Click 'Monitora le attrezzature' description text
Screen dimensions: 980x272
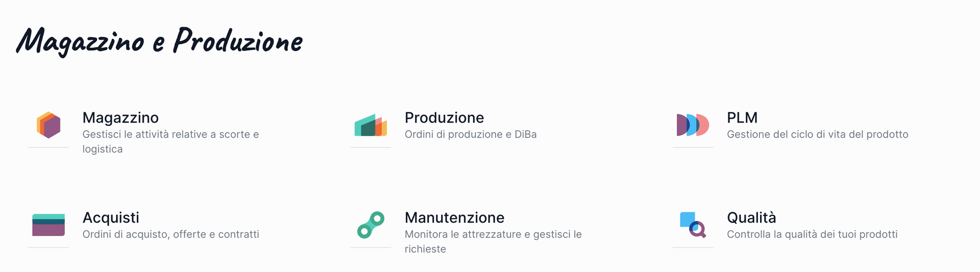click(x=493, y=235)
